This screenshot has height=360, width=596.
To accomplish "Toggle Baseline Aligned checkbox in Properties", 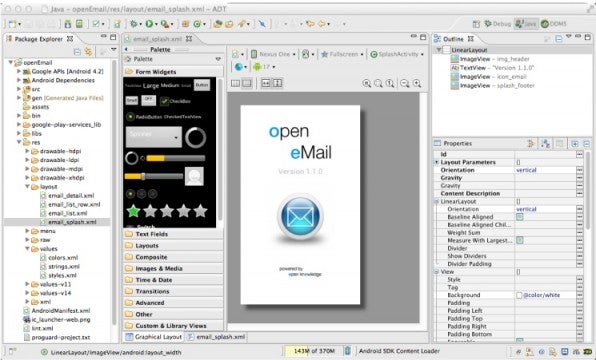I will (520, 217).
